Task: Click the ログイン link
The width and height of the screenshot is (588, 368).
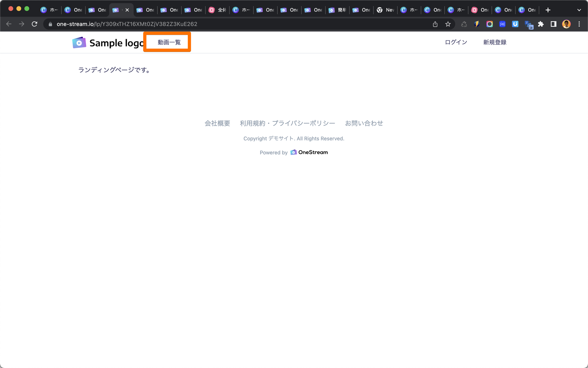Action: [456, 42]
